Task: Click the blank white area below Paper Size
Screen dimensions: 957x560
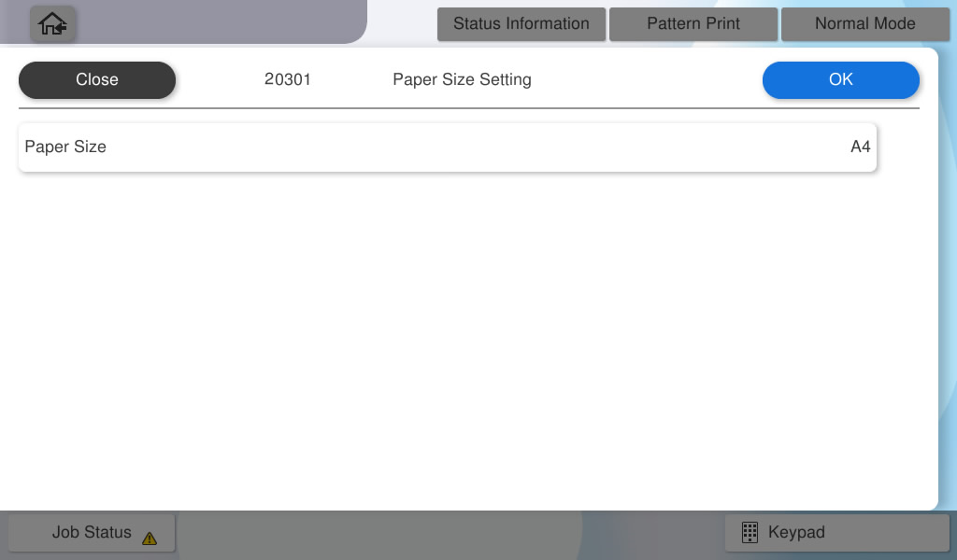Action: click(468, 337)
